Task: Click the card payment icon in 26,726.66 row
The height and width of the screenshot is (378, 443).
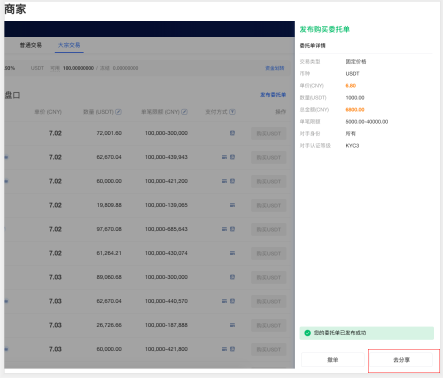Action: (232, 325)
